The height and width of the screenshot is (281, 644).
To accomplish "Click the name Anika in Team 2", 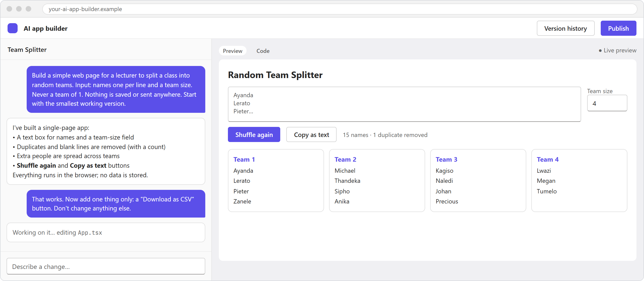I will [342, 201].
